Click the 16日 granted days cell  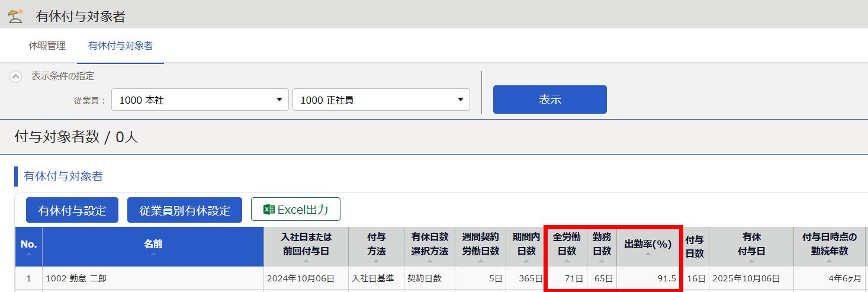pos(695,278)
